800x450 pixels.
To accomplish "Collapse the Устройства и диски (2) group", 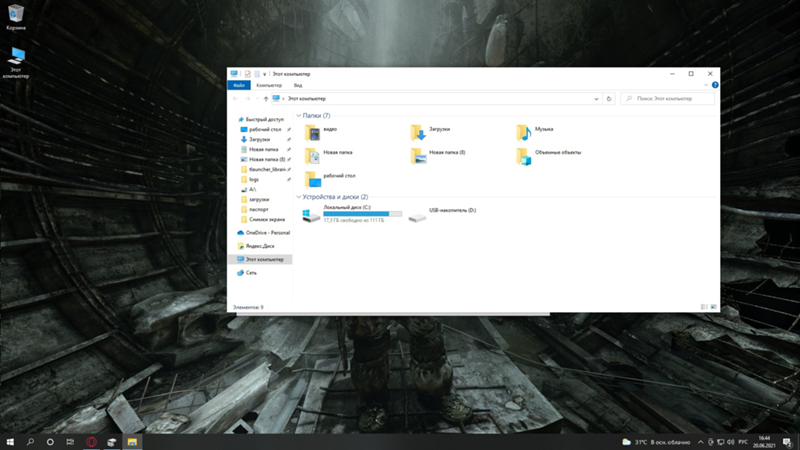I will 299,197.
